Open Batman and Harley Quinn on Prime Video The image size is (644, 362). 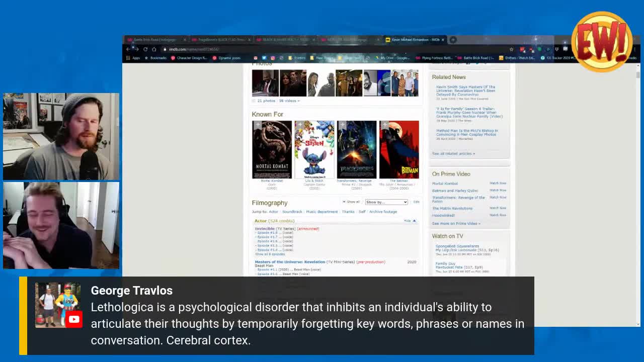click(455, 191)
